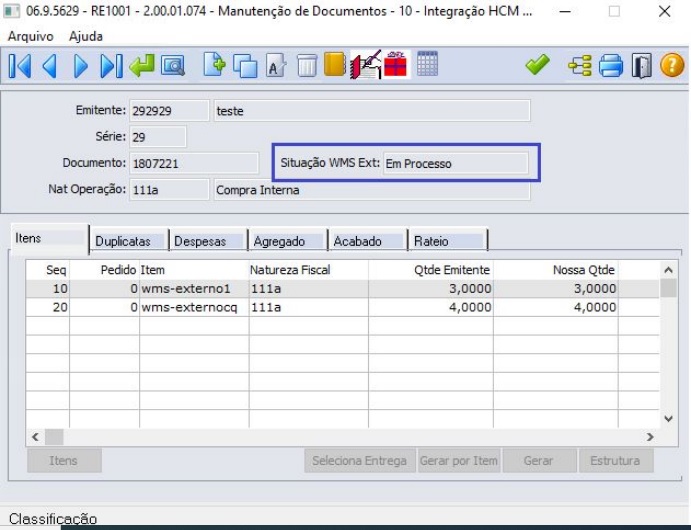Select the Itens tab

click(x=49, y=239)
